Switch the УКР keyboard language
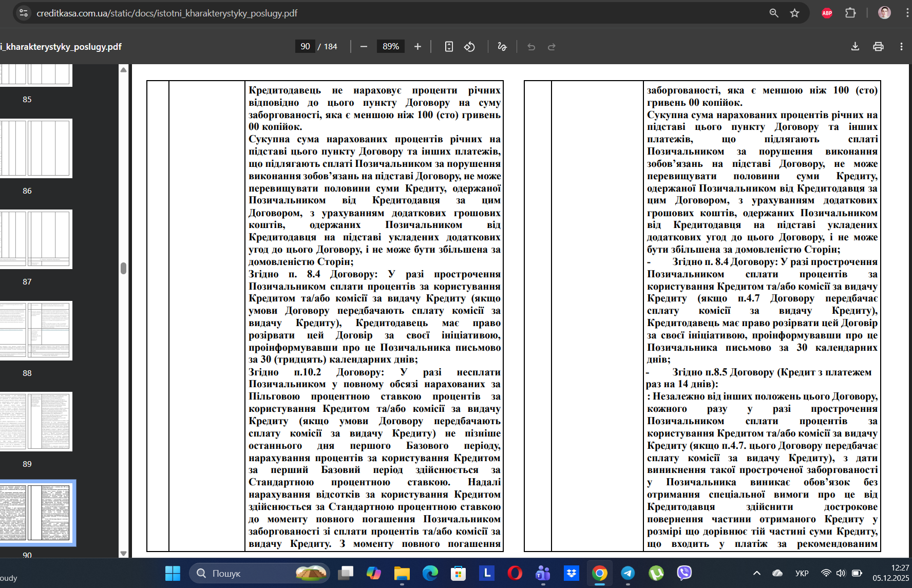The height and width of the screenshot is (588, 912). [x=802, y=573]
